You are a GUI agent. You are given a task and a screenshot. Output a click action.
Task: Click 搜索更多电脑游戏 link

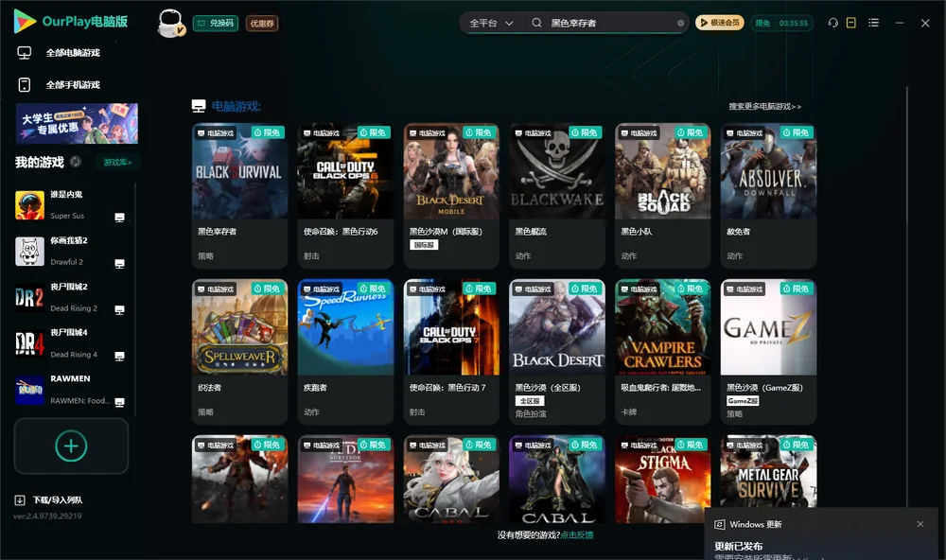764,106
